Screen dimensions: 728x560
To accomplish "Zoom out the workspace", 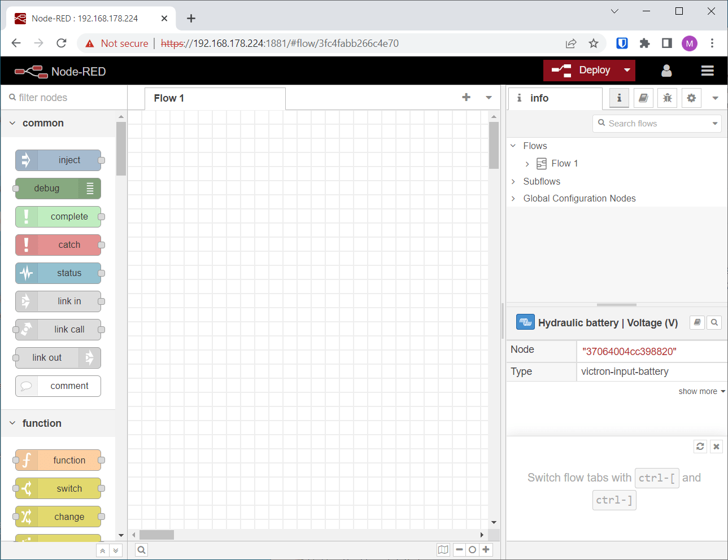I will (460, 550).
